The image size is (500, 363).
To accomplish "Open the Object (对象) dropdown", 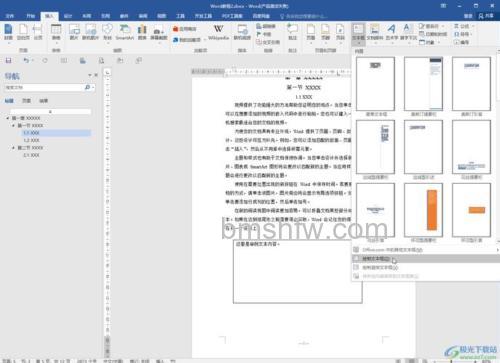I will [x=430, y=42].
